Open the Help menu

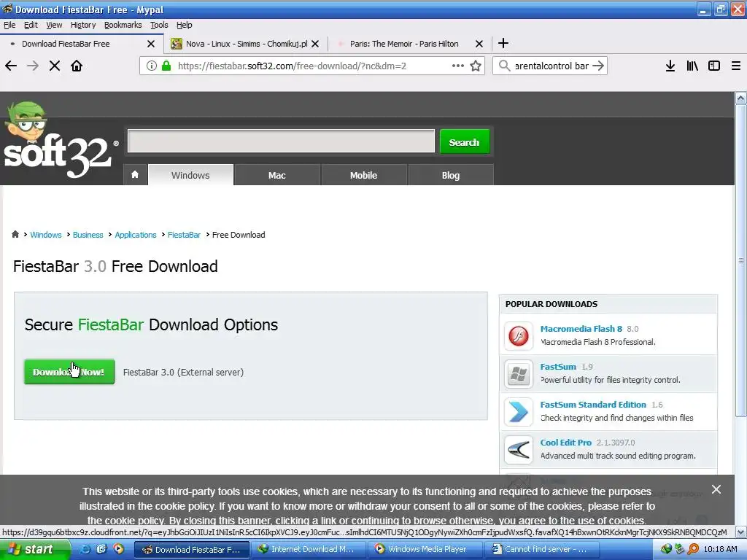point(185,25)
